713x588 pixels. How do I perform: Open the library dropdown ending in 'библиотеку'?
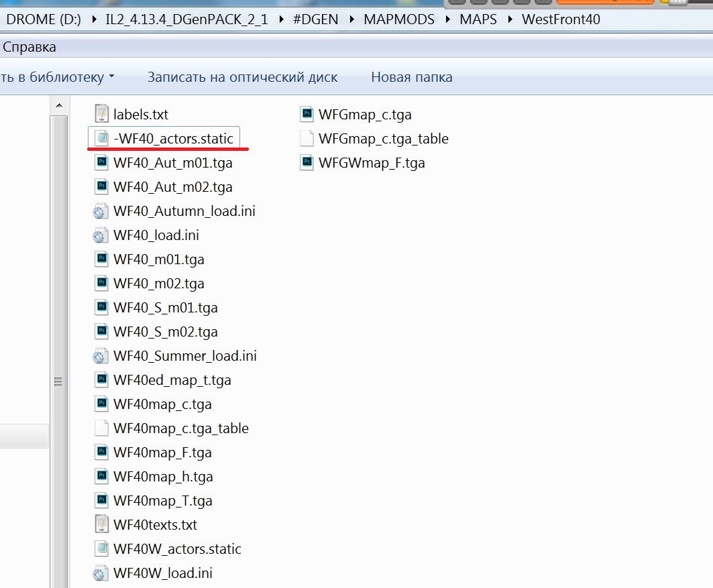pyautogui.click(x=56, y=77)
